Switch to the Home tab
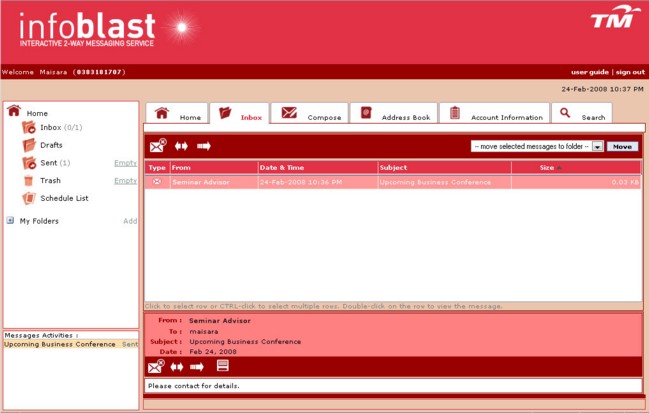Image resolution: width=649 pixels, height=413 pixels. [177, 113]
